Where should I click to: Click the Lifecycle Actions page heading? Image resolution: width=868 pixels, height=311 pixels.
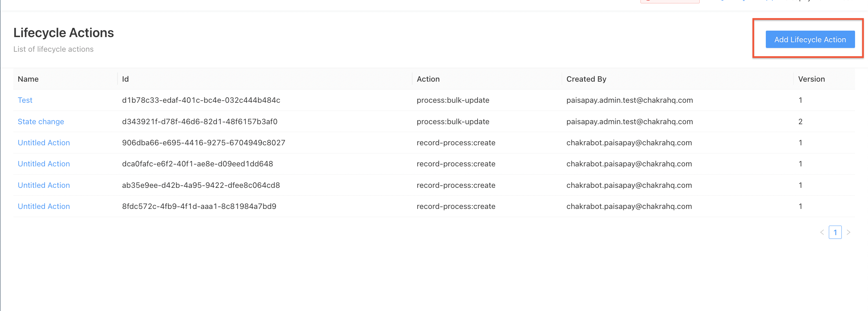click(x=63, y=32)
